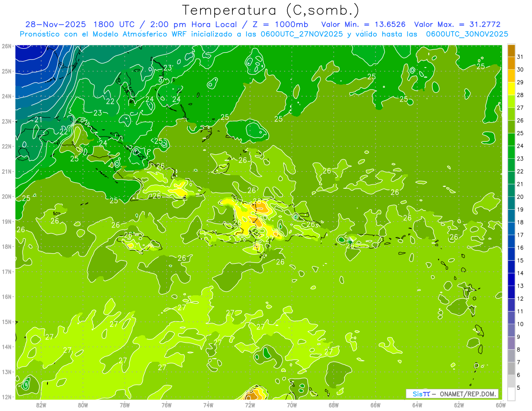532x411 pixels.
Task: Click the '23N' latitude axis label
Action: pyautogui.click(x=7, y=121)
